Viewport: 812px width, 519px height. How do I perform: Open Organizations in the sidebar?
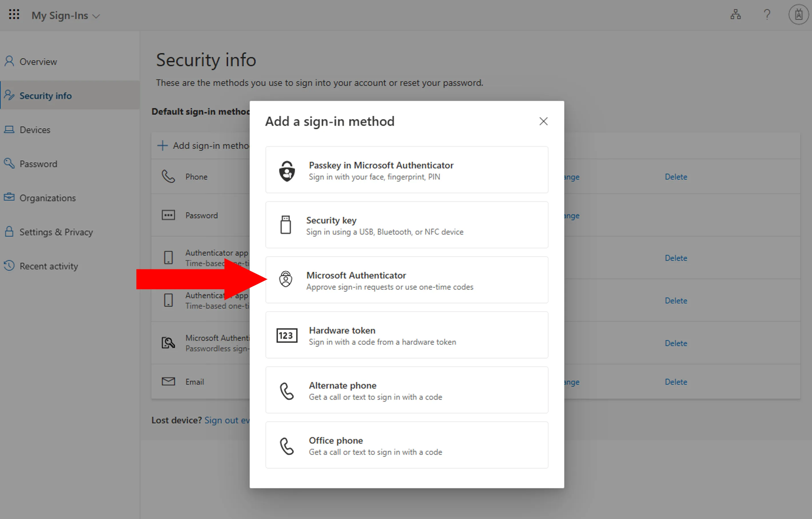(x=47, y=198)
